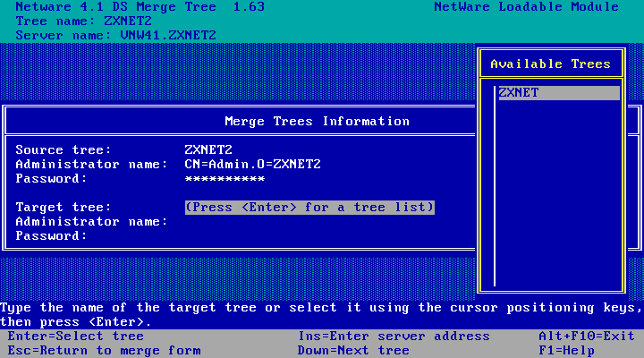This screenshot has height=358, width=644.
Task: Click the Tree name: ZXNET2 header line
Action: 84,21
